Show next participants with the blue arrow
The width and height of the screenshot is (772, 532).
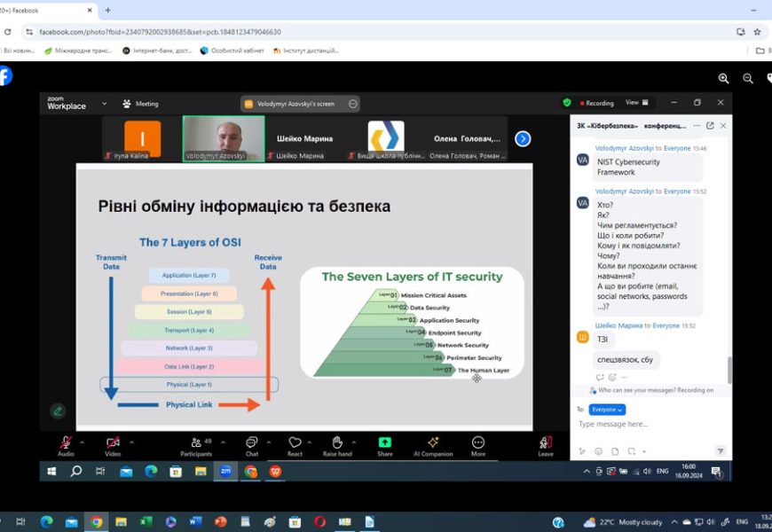(x=523, y=138)
